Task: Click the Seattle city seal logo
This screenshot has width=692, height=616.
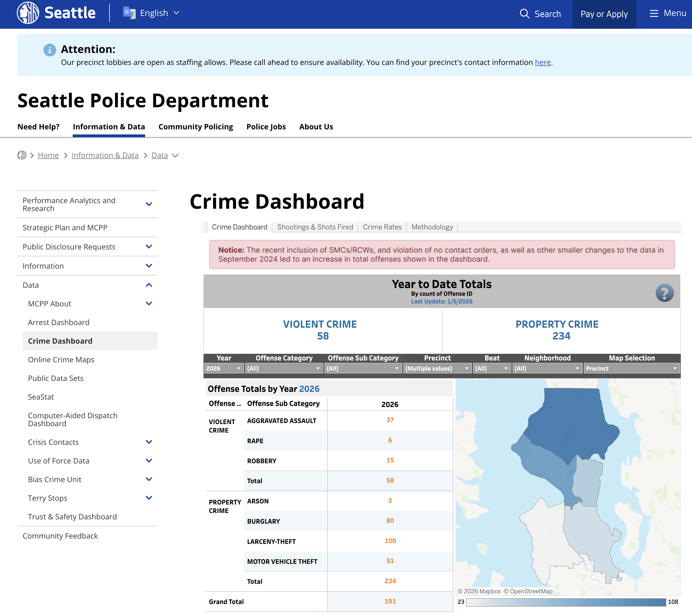Action: 28,13
